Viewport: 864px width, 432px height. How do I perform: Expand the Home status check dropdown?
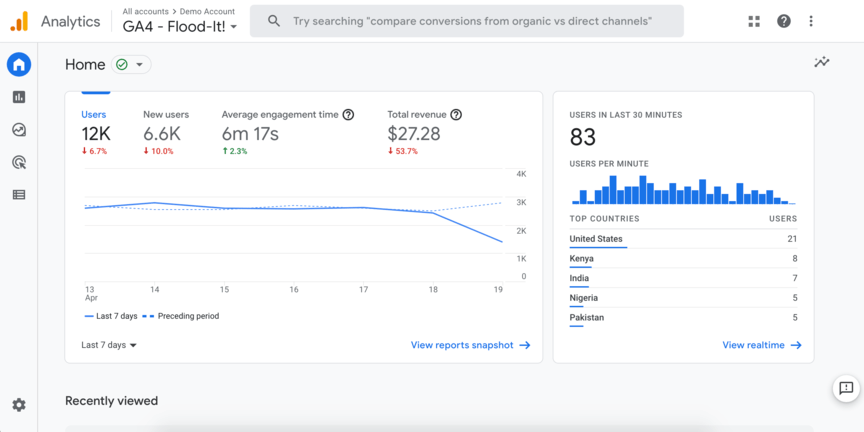click(x=131, y=65)
